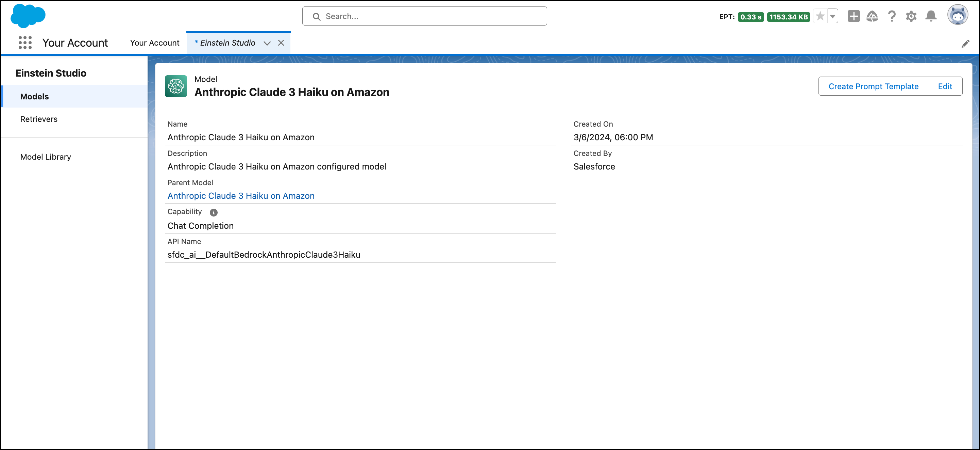The height and width of the screenshot is (450, 980).
Task: Click the Your Account app name label
Action: point(75,43)
